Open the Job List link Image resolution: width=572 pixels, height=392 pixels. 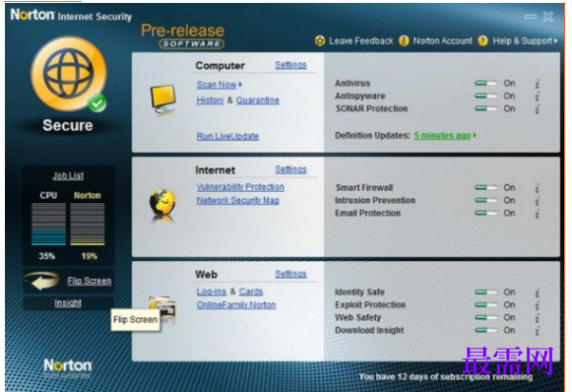tap(68, 176)
